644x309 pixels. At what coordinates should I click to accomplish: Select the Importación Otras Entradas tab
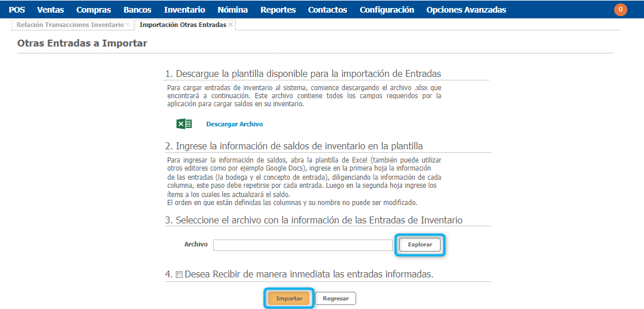(183, 25)
